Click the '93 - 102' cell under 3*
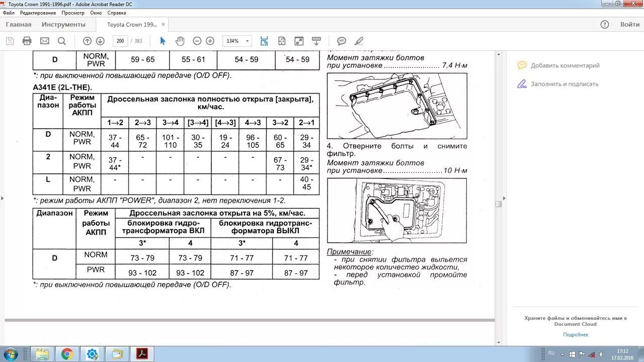644x362 pixels. point(142,273)
